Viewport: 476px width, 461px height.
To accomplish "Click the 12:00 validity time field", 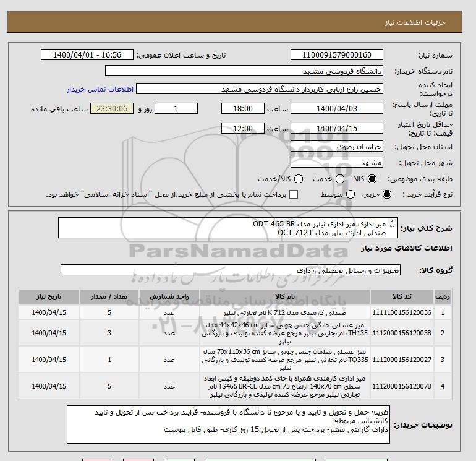I will [x=243, y=128].
